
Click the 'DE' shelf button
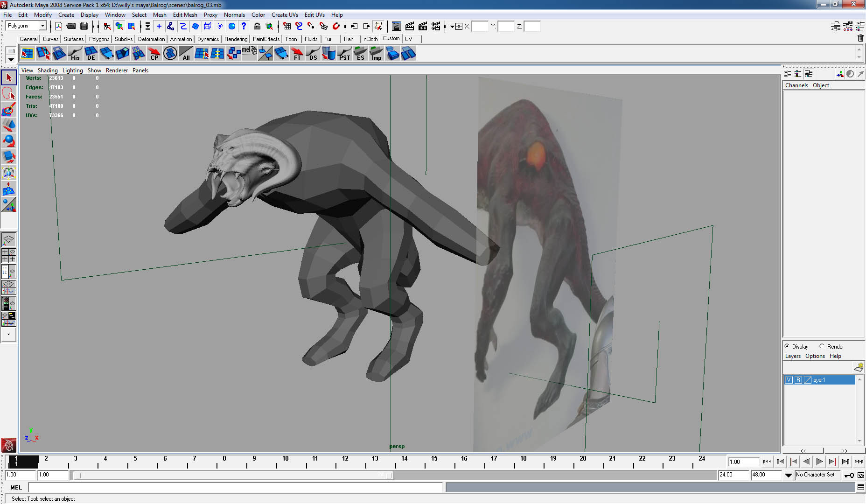tap(91, 53)
